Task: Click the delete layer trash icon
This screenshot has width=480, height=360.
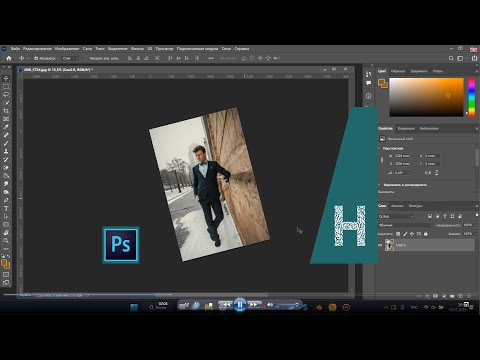Action: coord(470,296)
